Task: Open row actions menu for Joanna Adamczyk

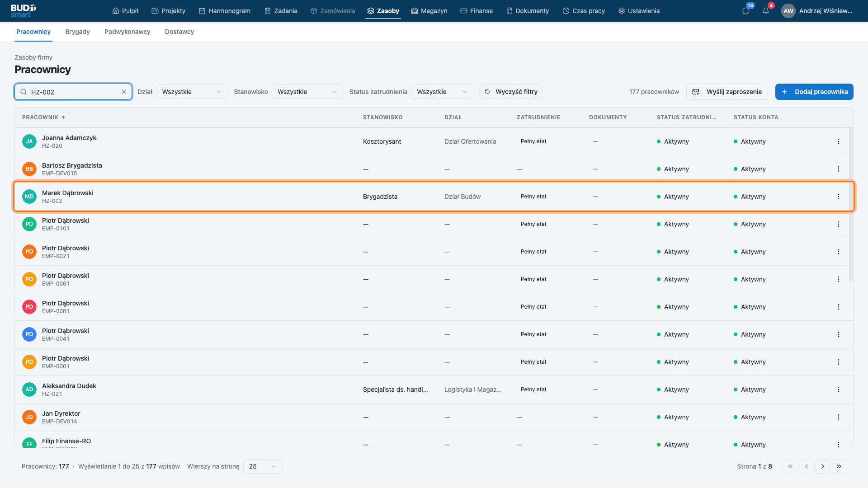Action: [x=839, y=141]
